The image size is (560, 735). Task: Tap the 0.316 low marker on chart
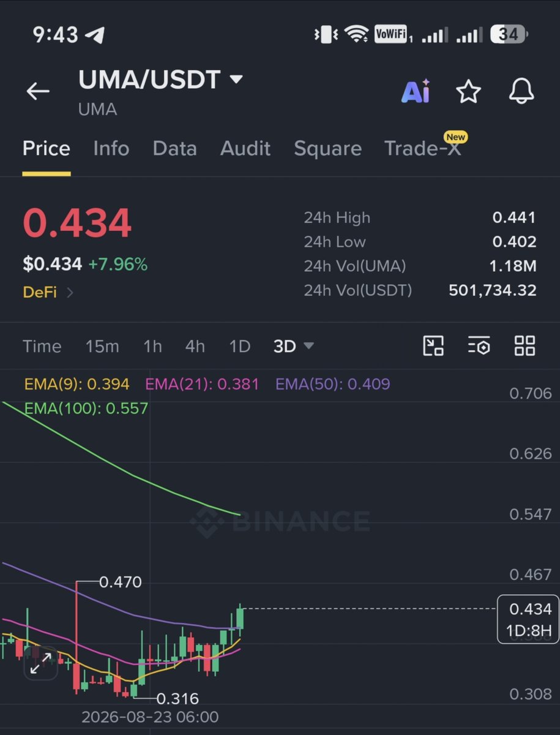(x=177, y=698)
